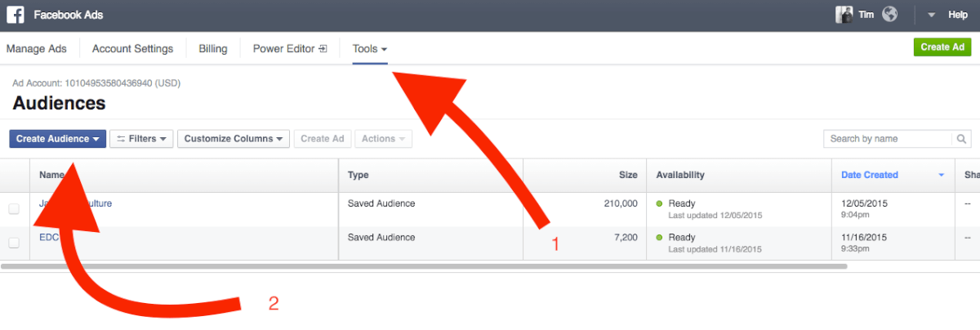
Task: Open the globe notifications icon
Action: pyautogui.click(x=890, y=15)
